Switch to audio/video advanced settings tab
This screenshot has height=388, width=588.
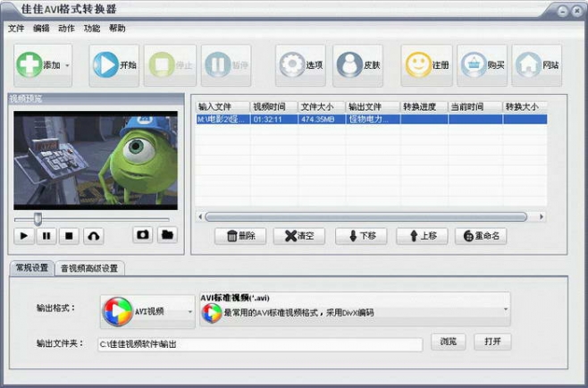pyautogui.click(x=89, y=268)
